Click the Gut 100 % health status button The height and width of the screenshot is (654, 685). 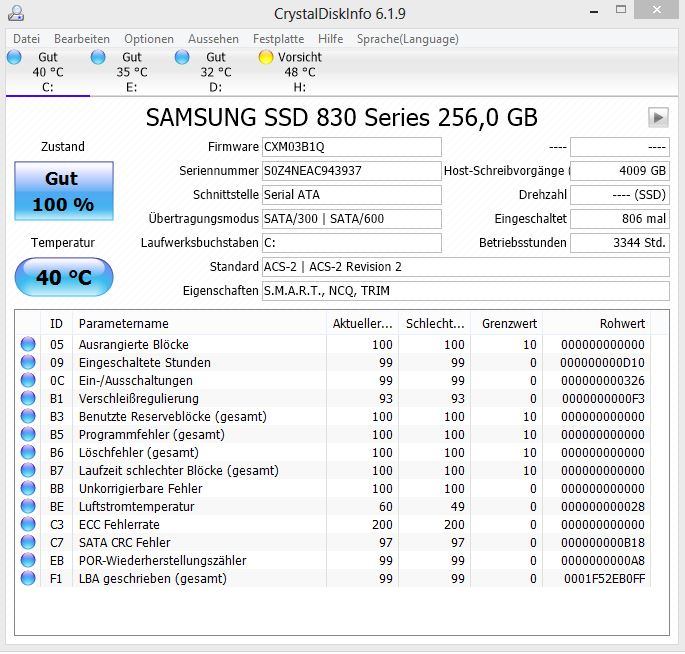click(x=64, y=191)
